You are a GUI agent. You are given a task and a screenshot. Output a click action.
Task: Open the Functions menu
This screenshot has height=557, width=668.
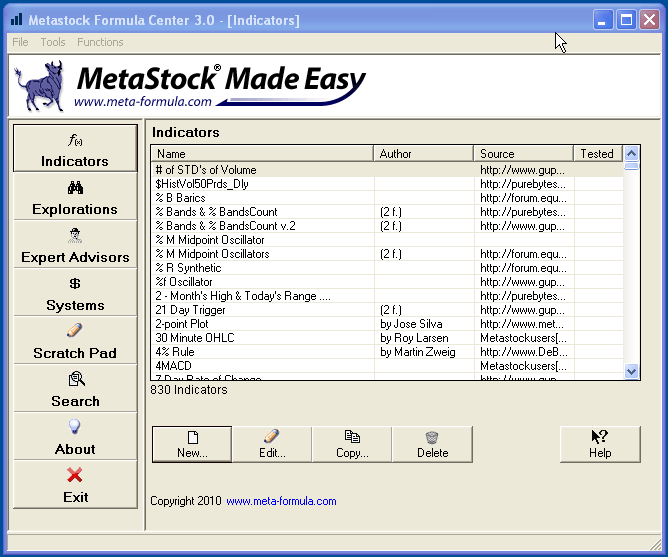100,42
